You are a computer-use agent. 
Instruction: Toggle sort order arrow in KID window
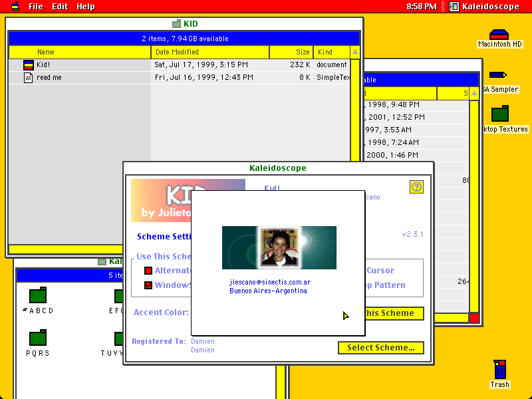click(x=355, y=52)
